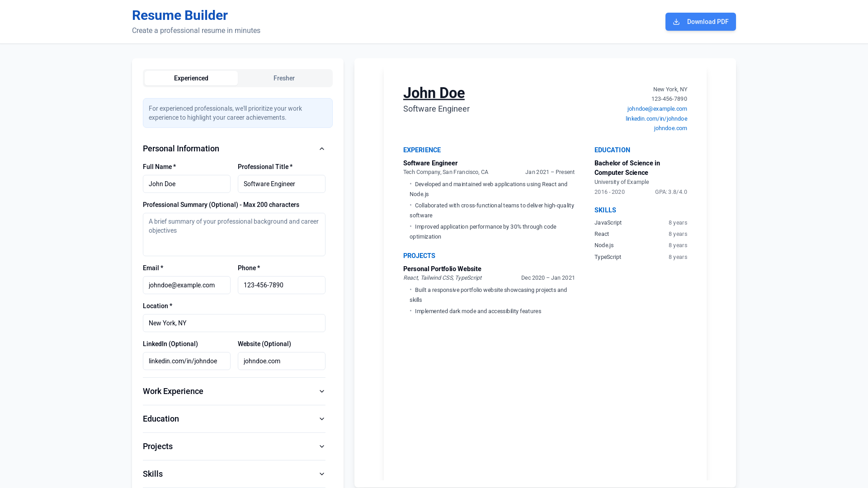This screenshot has height=488, width=868.
Task: Click the Phone input field
Action: tap(282, 285)
